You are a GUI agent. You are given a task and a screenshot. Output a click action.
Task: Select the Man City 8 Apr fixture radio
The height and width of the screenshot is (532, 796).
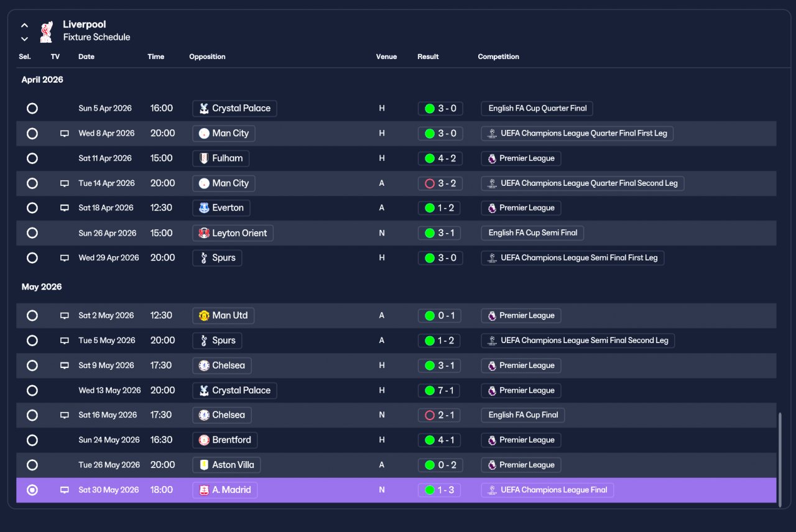[32, 134]
